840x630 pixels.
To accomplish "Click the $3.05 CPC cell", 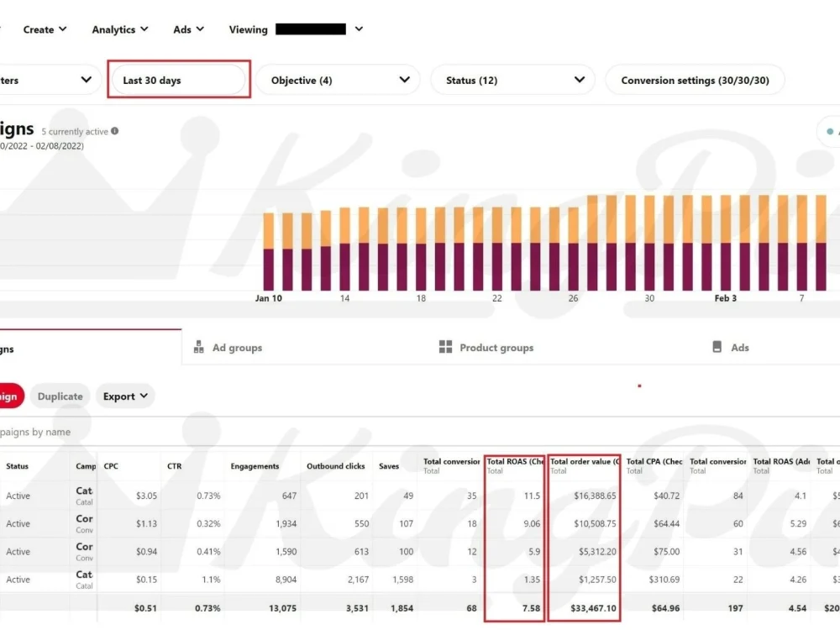I will (x=146, y=496).
